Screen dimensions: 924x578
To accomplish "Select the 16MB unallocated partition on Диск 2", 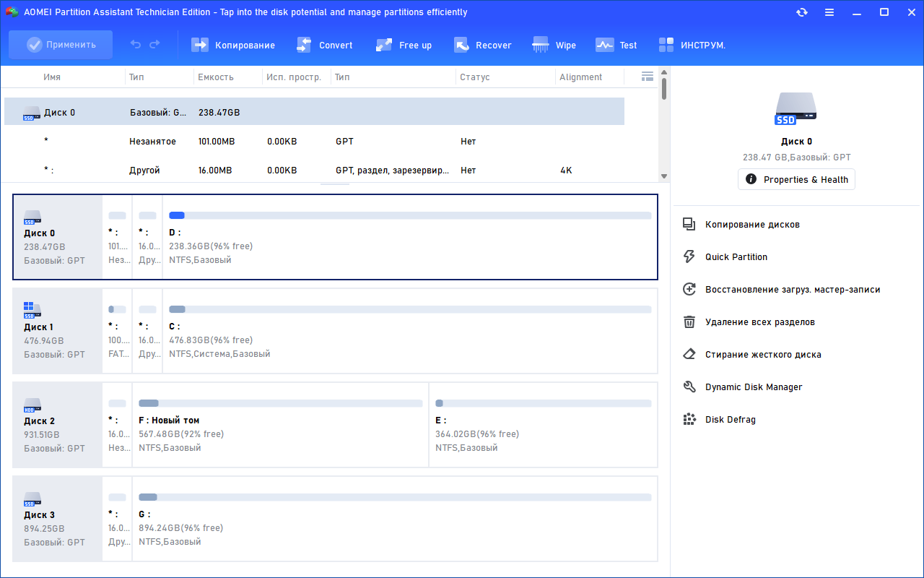I will click(117, 425).
